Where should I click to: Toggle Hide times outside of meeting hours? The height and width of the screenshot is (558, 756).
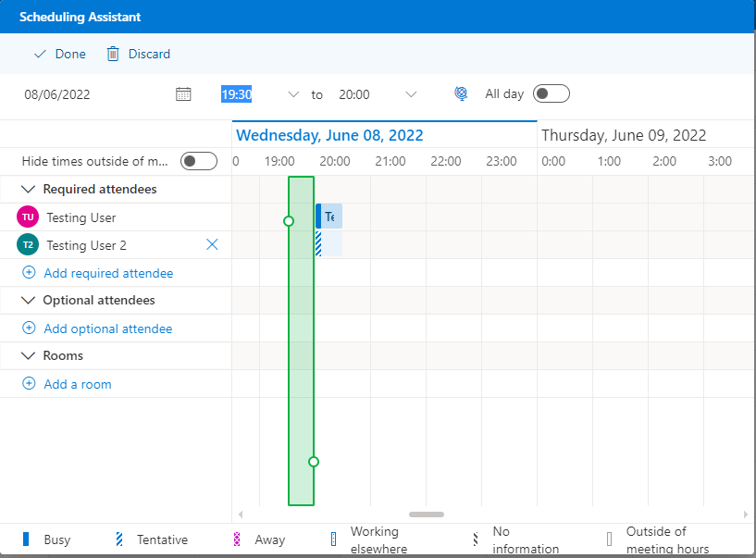(x=198, y=162)
